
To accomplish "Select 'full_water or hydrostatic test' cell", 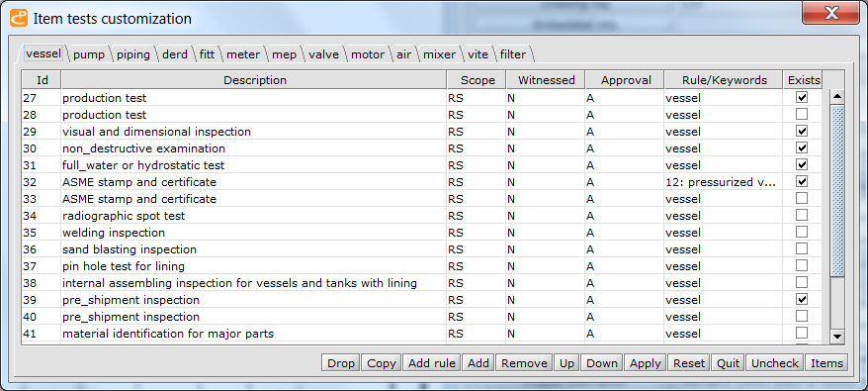I will click(x=254, y=164).
